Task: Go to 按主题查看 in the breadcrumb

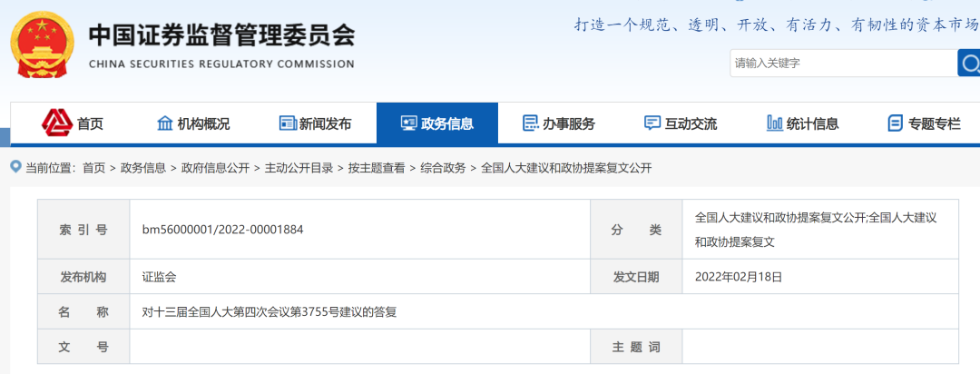Action: point(377,168)
